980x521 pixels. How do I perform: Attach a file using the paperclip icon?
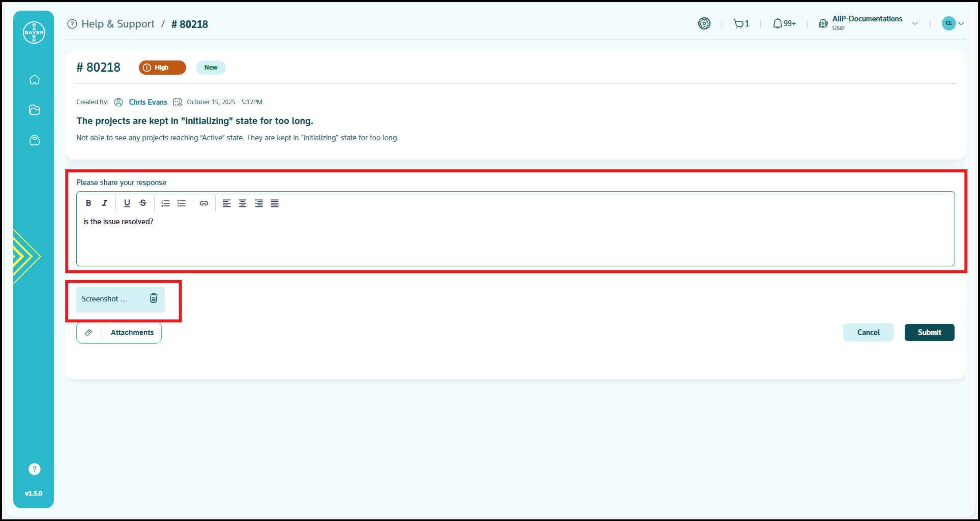coord(88,332)
